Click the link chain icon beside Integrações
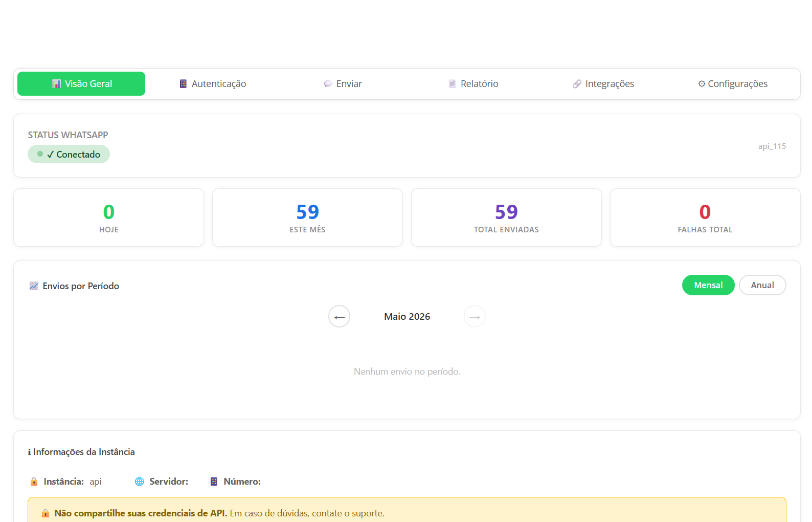The height and width of the screenshot is (522, 812). click(577, 84)
